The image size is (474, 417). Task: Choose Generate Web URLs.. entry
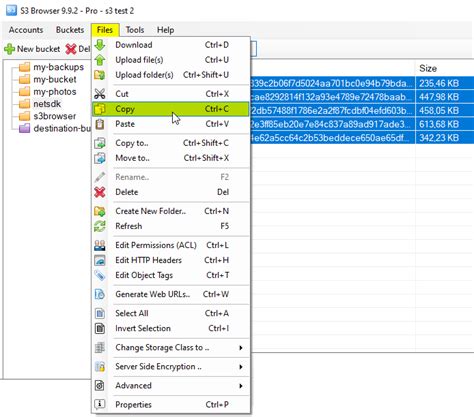(x=171, y=294)
